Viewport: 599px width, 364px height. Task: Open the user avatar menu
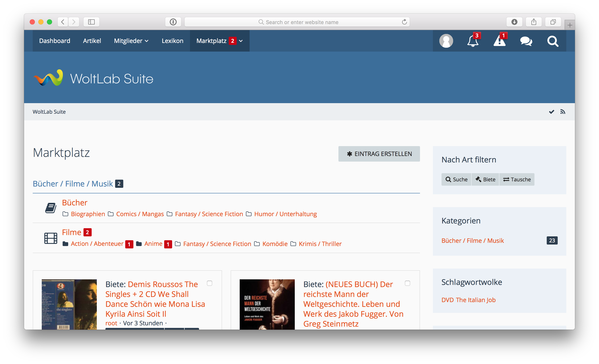[446, 41]
